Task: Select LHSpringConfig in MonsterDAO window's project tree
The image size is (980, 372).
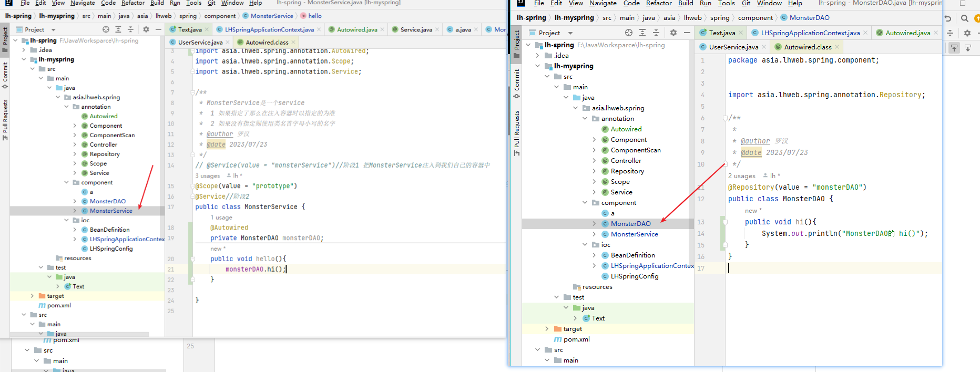Action: 634,276
